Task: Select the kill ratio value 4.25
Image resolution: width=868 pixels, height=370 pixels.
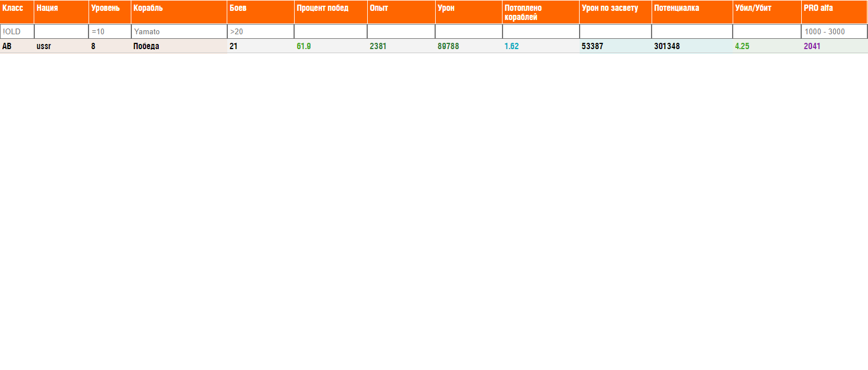Action: pos(742,46)
